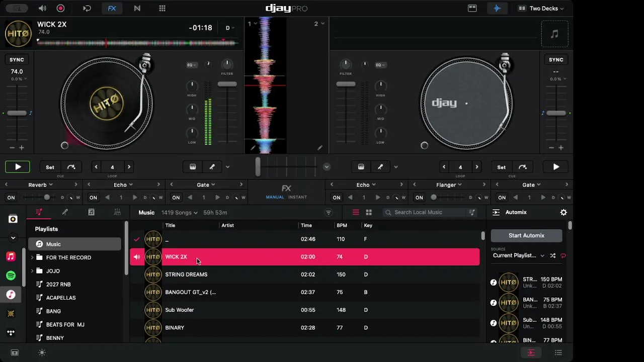Screen dimensions: 644x362
Task: Turn ON the Reverb effect on deck 1
Action: click(11, 198)
